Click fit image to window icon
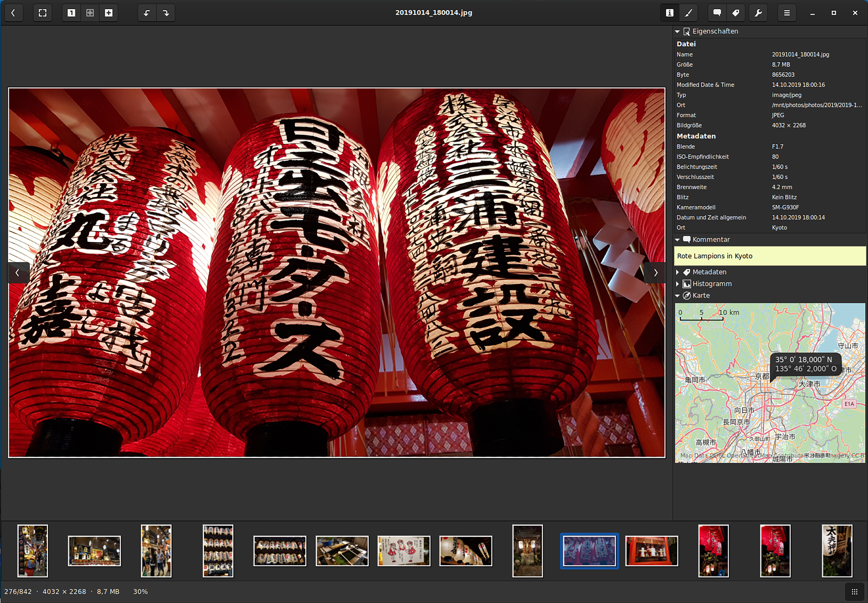Image resolution: width=868 pixels, height=603 pixels. coord(90,13)
